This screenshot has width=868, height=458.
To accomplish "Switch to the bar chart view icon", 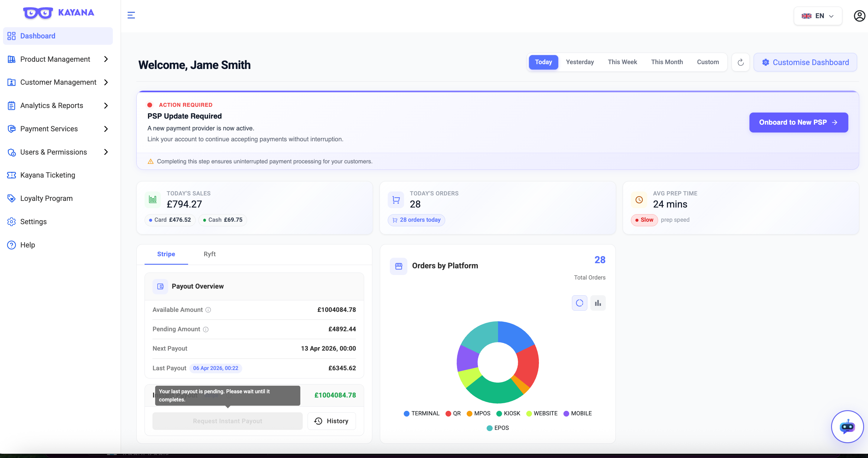I will point(598,303).
